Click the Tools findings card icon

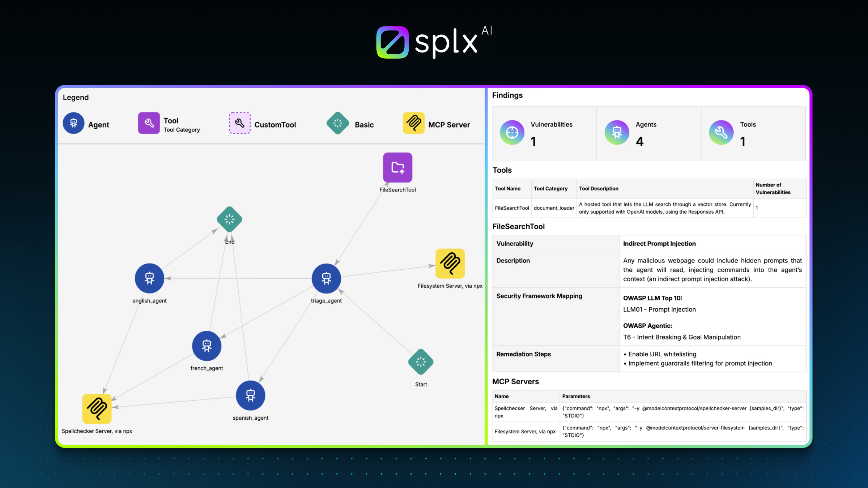click(721, 133)
